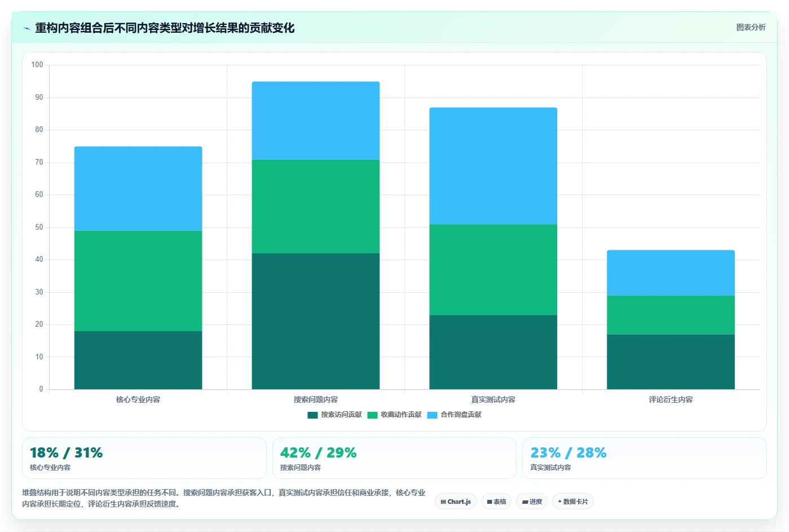The image size is (789, 532).
Task: Click the green segment of 核心专业内容 bar
Action: coord(138,281)
